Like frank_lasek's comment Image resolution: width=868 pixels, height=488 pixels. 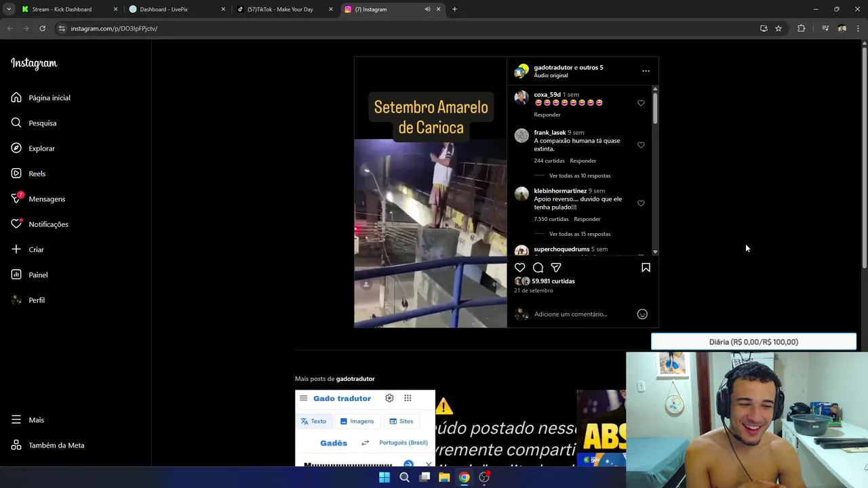tap(641, 145)
